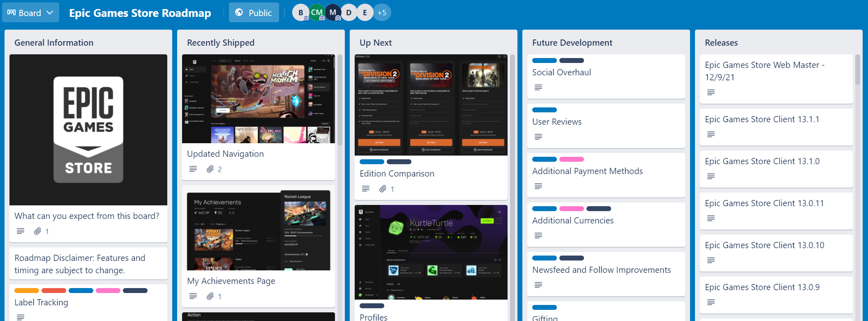
Task: Click description icon on Label Tracking card
Action: pos(21,317)
